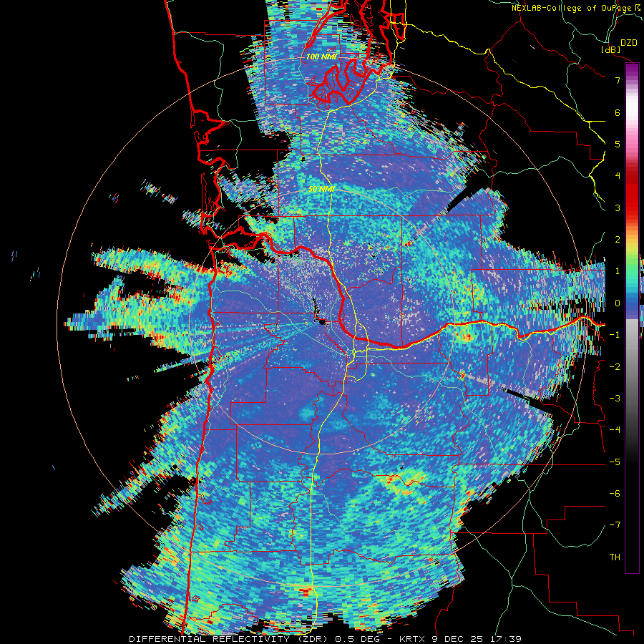
Task: Click the DZD legend title
Action: [629, 43]
